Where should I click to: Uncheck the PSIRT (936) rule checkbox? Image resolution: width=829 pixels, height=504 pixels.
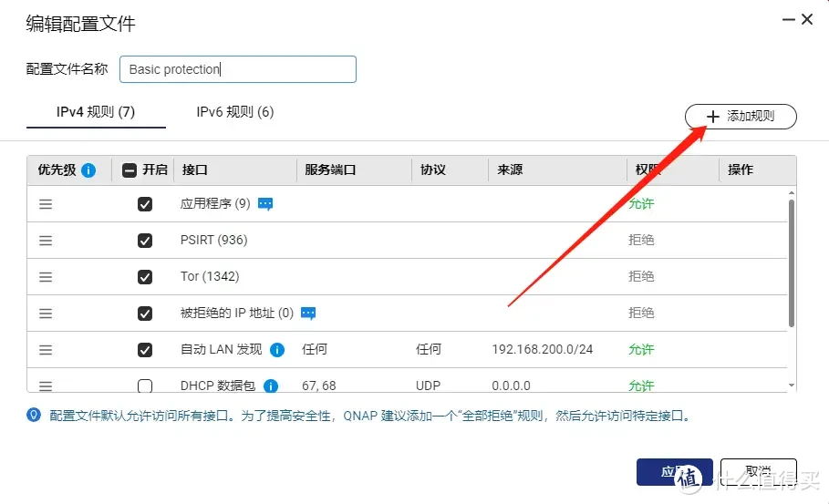[x=145, y=241]
